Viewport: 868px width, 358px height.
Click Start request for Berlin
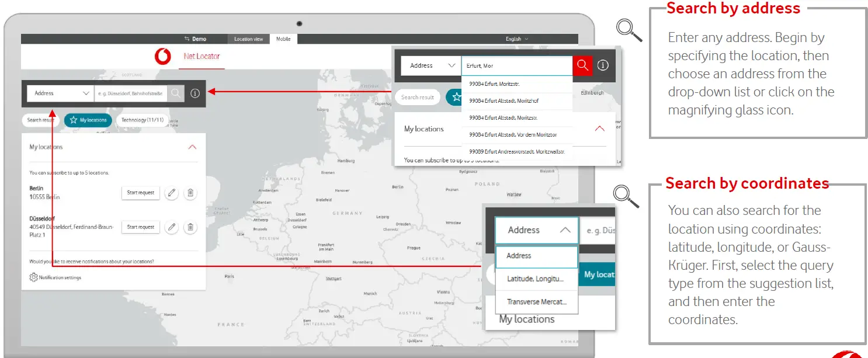point(141,193)
